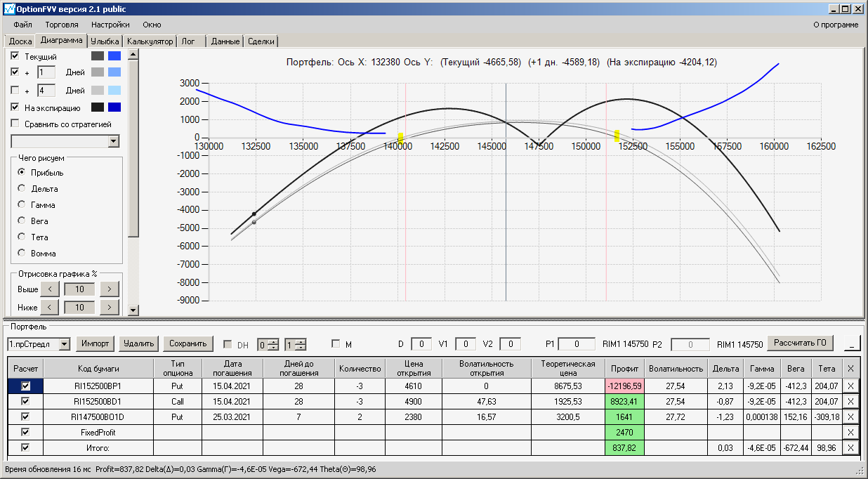Viewport: 868px width, 479px height.
Task: Toggle the M checkbox in portfolio toolbar
Action: (336, 344)
